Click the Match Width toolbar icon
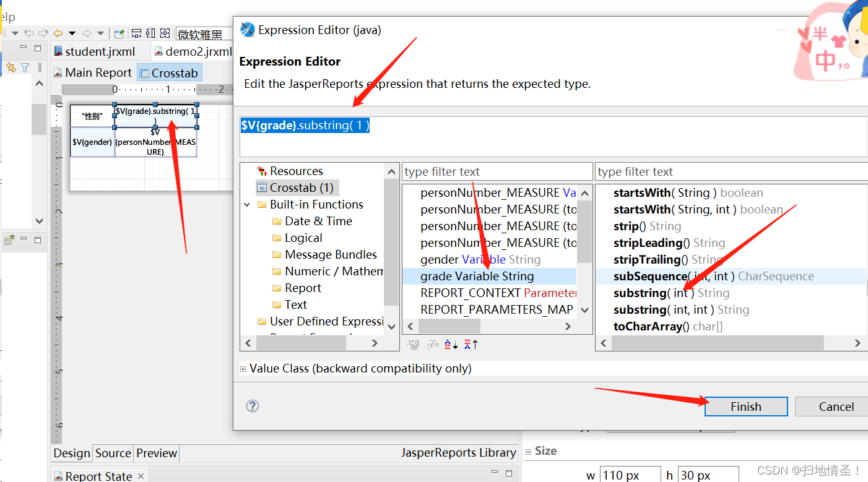The height and width of the screenshot is (482, 868). (136, 33)
